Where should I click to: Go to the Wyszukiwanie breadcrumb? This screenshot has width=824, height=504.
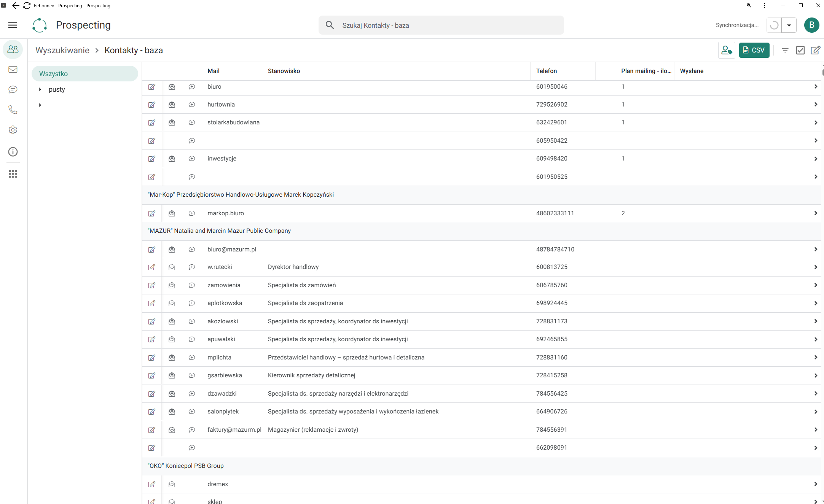pos(62,50)
